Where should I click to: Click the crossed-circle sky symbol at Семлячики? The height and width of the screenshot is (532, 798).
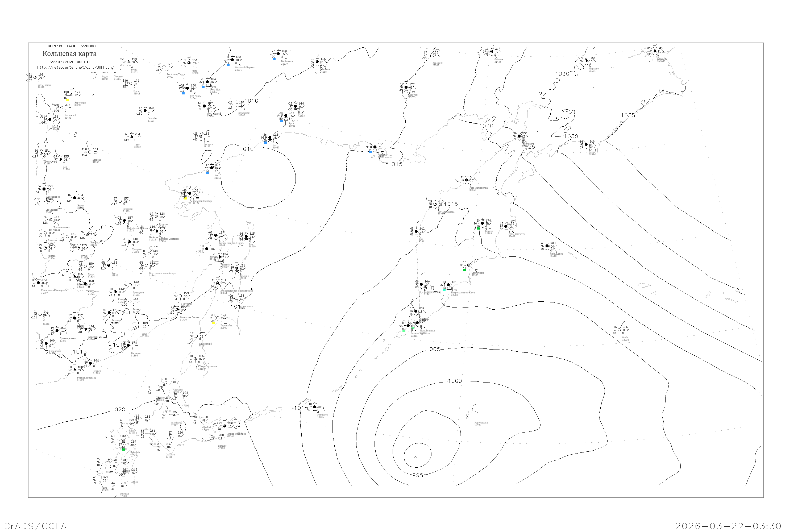click(469, 265)
